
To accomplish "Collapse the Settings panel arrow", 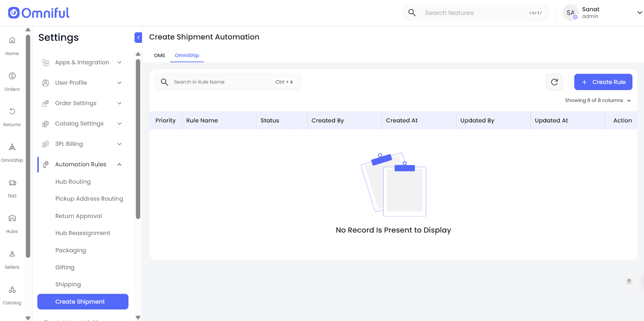I will tap(138, 37).
